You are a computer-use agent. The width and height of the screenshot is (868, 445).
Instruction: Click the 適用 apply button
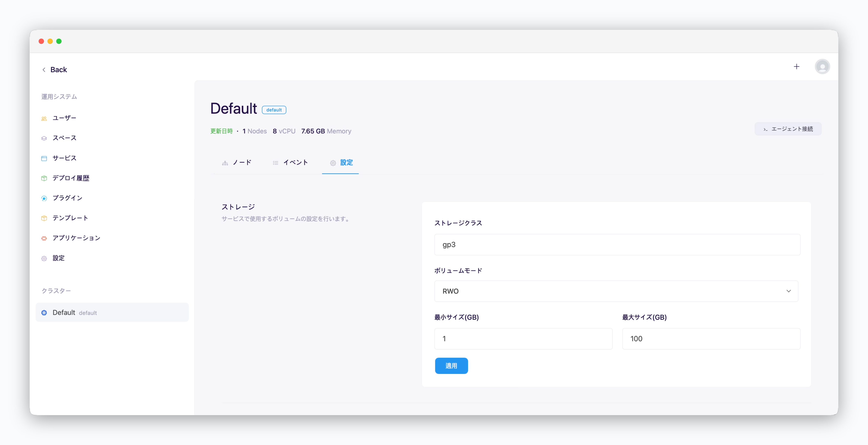click(451, 366)
